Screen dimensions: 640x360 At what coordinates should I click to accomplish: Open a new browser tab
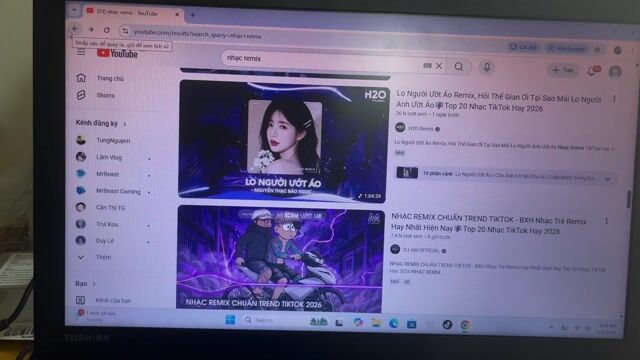click(192, 16)
